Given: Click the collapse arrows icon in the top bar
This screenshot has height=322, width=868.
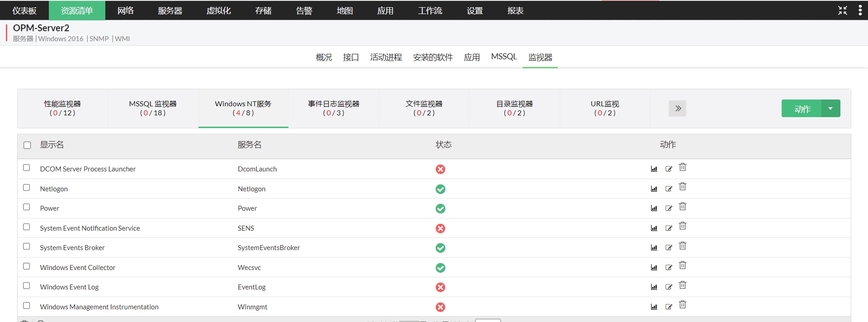Looking at the screenshot, I should 843,10.
